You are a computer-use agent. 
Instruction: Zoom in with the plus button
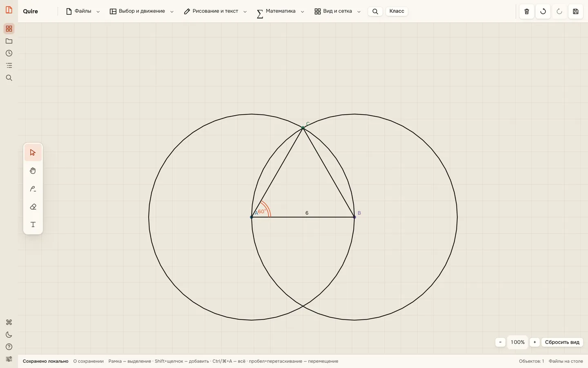coord(535,342)
